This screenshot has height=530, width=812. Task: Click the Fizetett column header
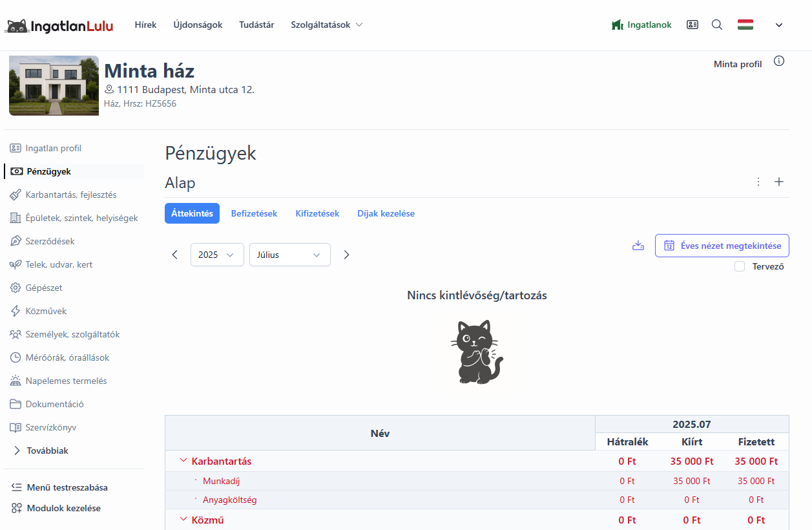pos(756,441)
